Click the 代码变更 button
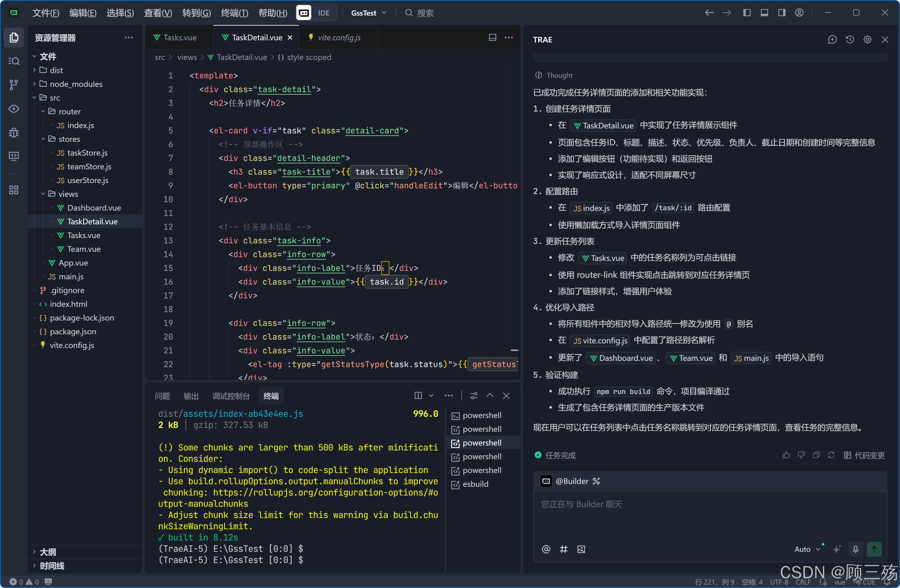Viewport: 900px width, 588px height. (x=864, y=455)
